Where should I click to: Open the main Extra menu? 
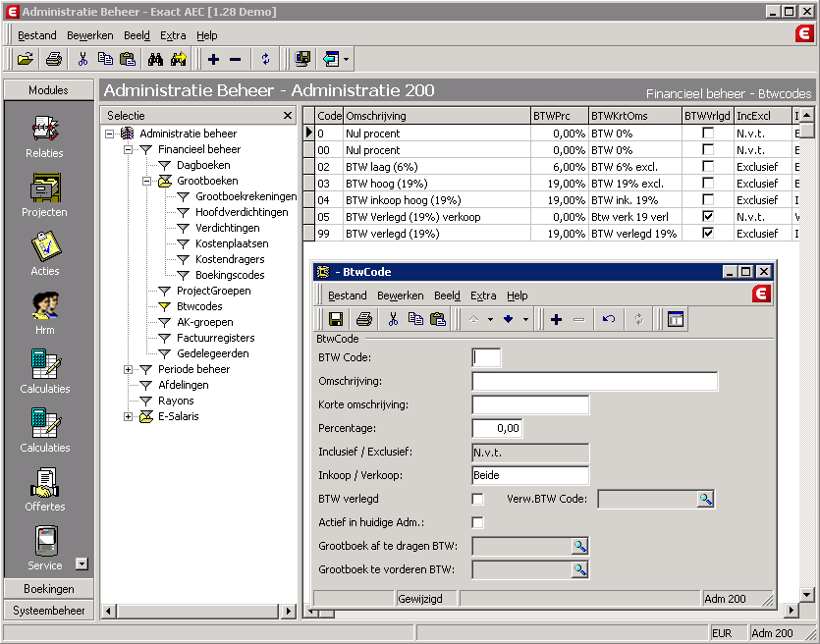click(x=173, y=35)
